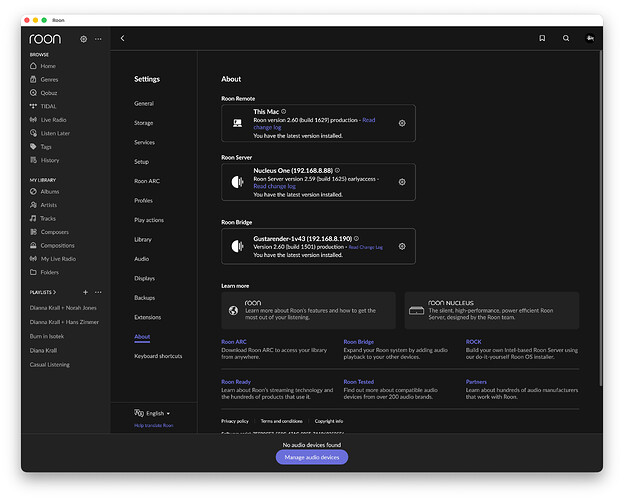Open the Roon Ready link
This screenshot has height=500, width=624.
click(x=236, y=382)
